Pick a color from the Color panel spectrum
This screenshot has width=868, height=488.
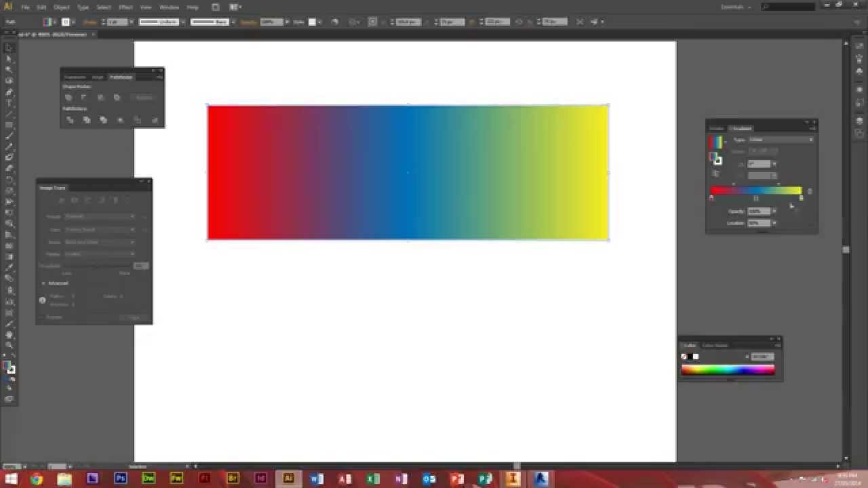tap(728, 370)
